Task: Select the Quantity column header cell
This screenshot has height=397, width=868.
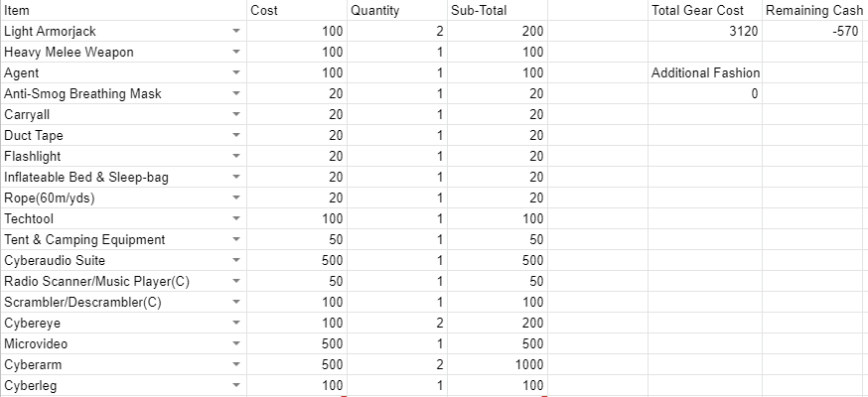Action: pyautogui.click(x=396, y=11)
